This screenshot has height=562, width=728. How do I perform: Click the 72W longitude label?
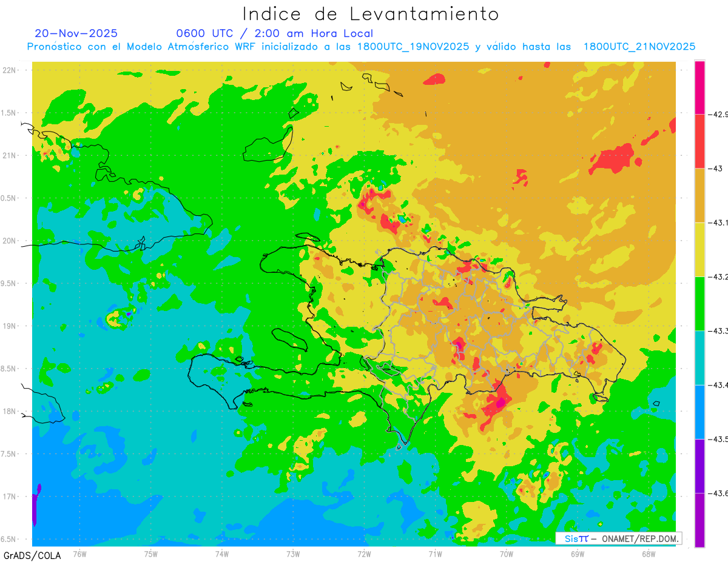364,554
